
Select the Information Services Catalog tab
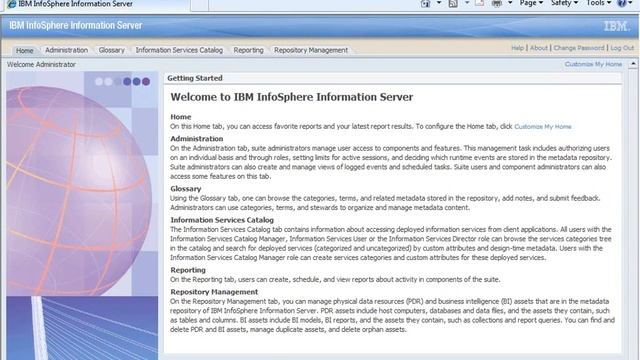179,50
